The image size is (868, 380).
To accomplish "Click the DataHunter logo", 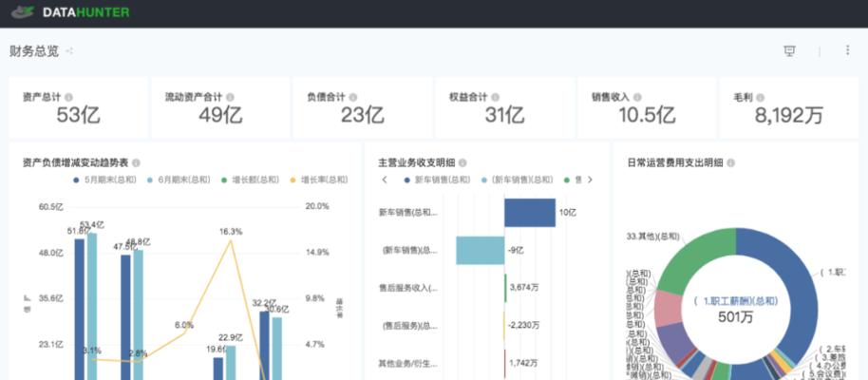I will (x=69, y=11).
